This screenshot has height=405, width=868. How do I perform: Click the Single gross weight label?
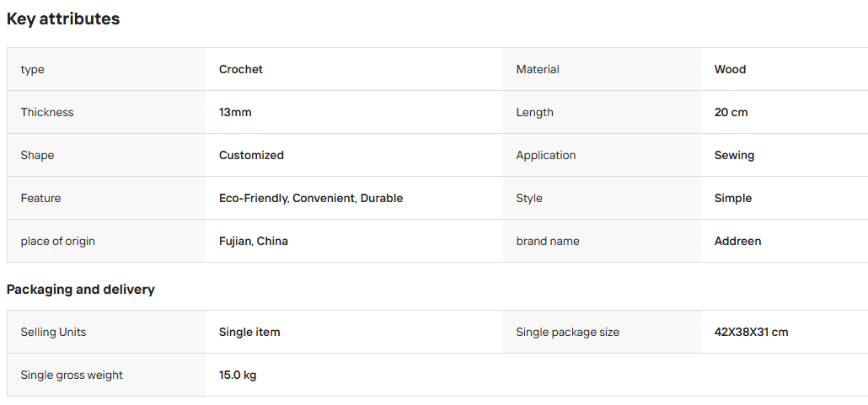72,376
